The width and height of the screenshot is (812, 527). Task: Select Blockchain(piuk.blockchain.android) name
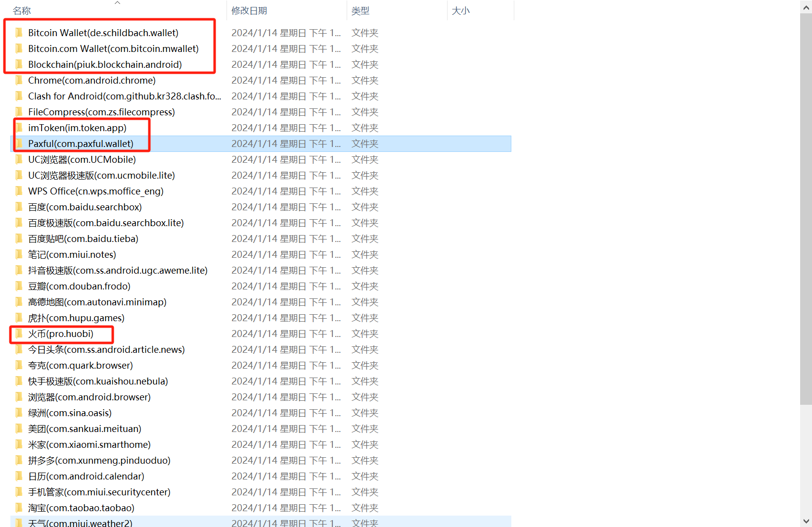tap(105, 64)
